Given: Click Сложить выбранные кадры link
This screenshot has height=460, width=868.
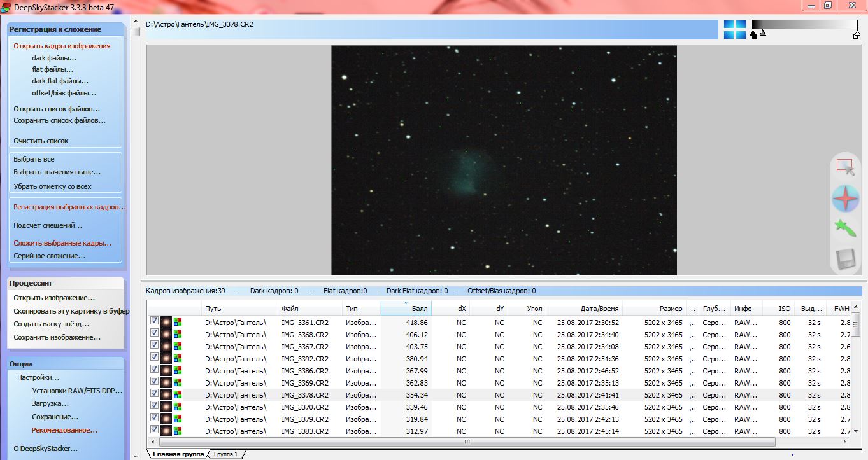Looking at the screenshot, I should pyautogui.click(x=62, y=243).
